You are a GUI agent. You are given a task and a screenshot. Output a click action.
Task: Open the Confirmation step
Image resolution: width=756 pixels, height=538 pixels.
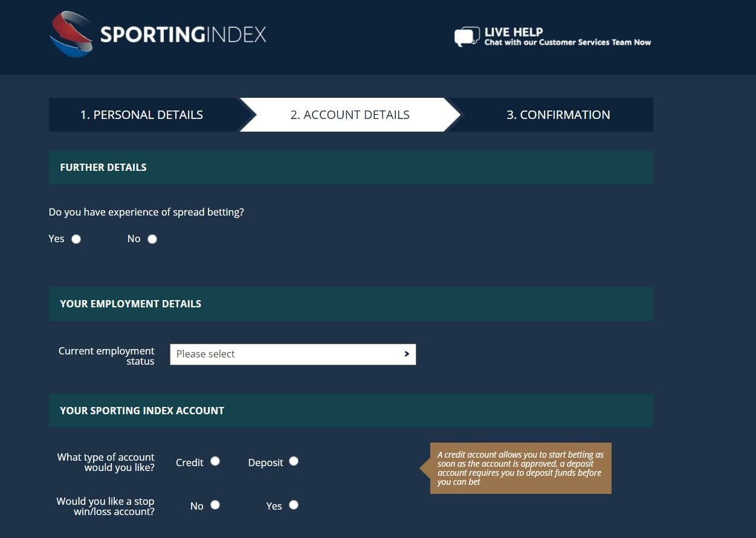(558, 115)
